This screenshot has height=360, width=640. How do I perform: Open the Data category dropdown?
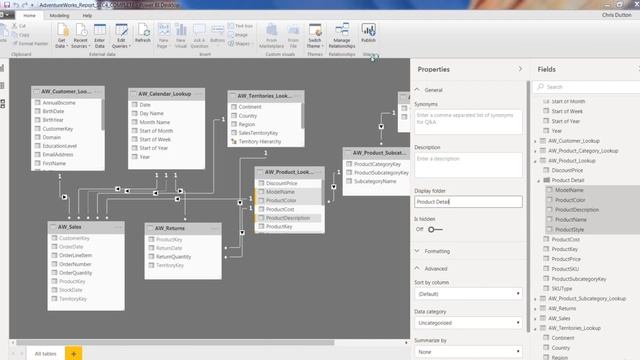468,323
